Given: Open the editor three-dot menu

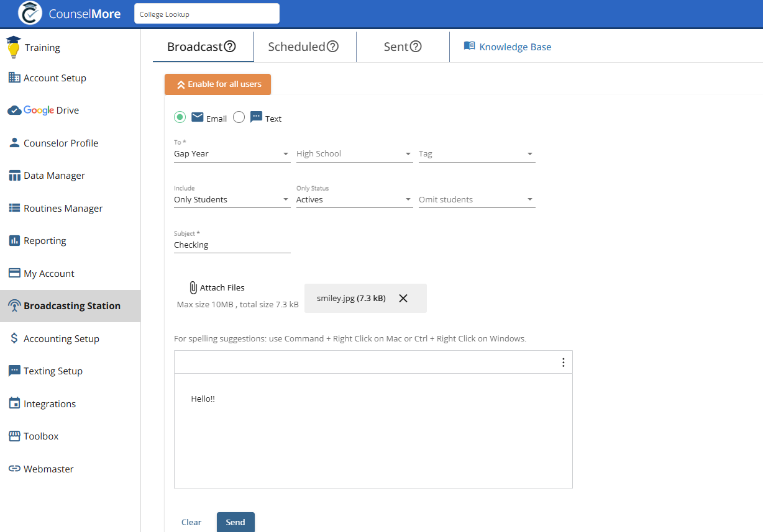Looking at the screenshot, I should point(564,363).
